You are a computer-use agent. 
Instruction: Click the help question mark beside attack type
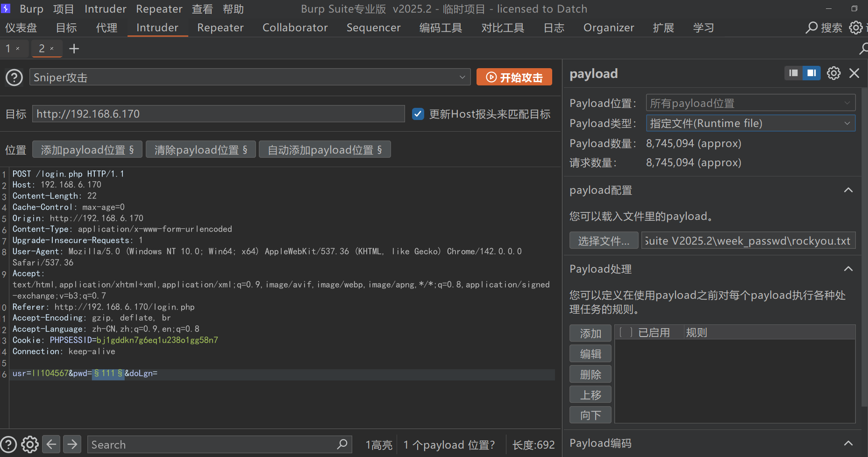[x=14, y=77]
